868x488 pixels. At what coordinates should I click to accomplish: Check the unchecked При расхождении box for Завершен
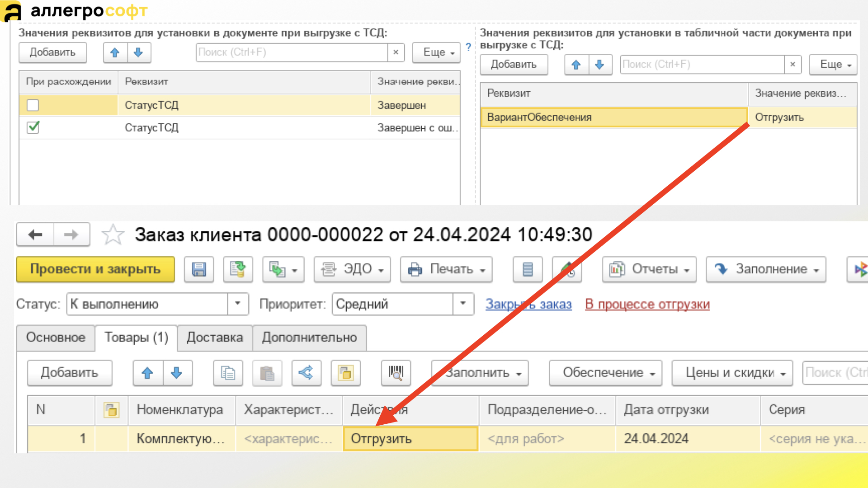coord(33,105)
